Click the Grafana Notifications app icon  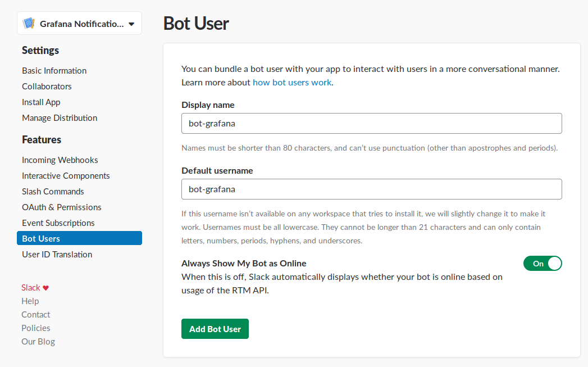29,24
